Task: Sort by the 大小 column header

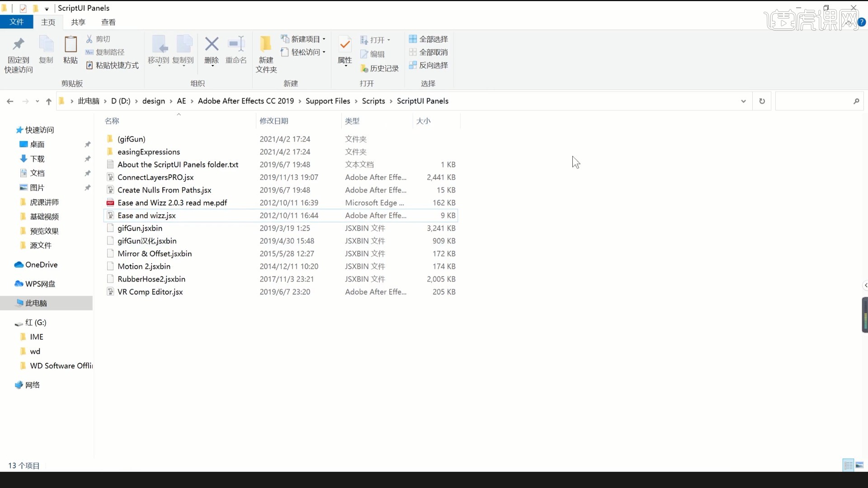Action: pyautogui.click(x=436, y=121)
